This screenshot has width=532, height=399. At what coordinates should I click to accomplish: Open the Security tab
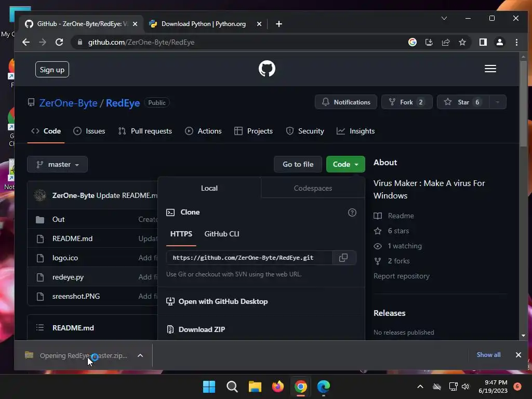[304, 131]
